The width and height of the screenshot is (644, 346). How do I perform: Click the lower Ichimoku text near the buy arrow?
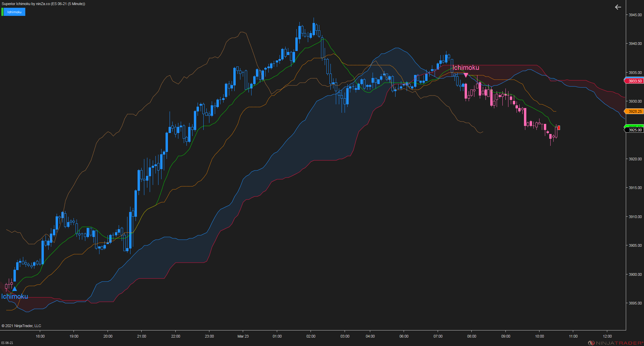coord(14,296)
